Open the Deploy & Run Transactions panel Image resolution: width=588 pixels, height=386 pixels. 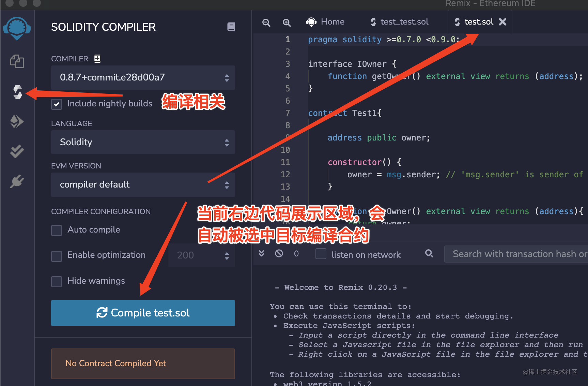[x=17, y=121]
